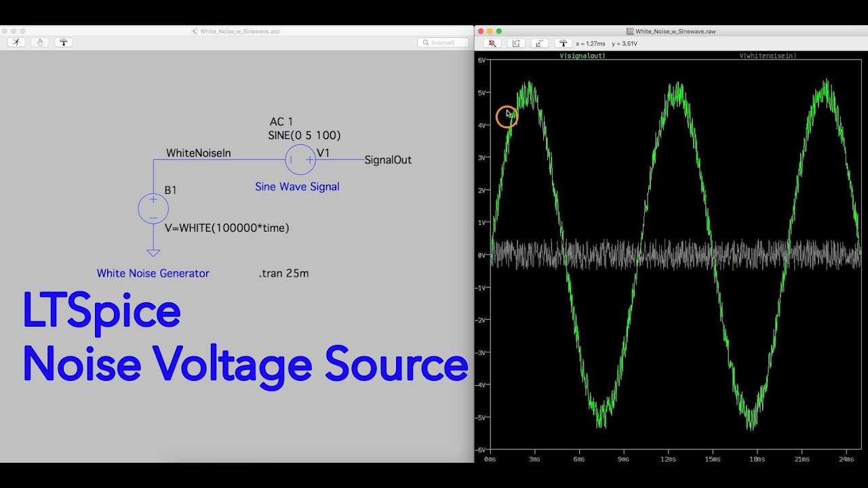Click the 0ms horizontal axis label
Viewport: 868px width, 488px height.
490,460
